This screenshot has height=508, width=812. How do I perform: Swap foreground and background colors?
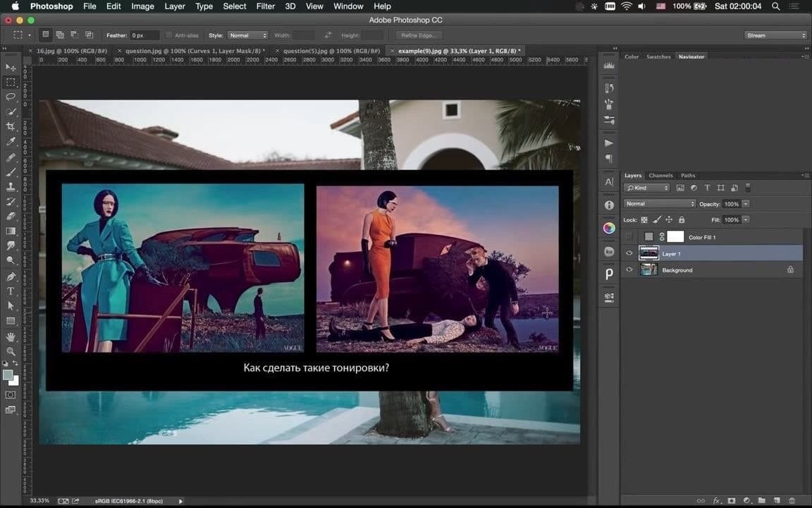[x=16, y=363]
